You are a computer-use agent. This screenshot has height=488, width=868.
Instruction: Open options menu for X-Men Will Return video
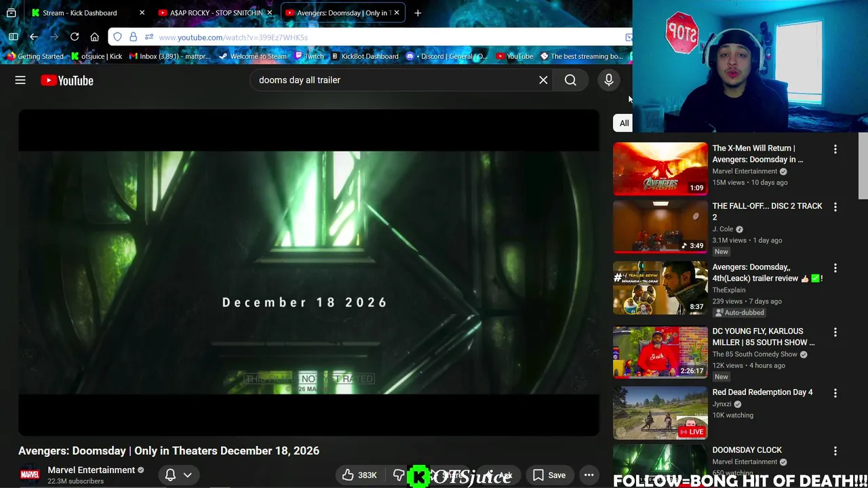(x=835, y=149)
